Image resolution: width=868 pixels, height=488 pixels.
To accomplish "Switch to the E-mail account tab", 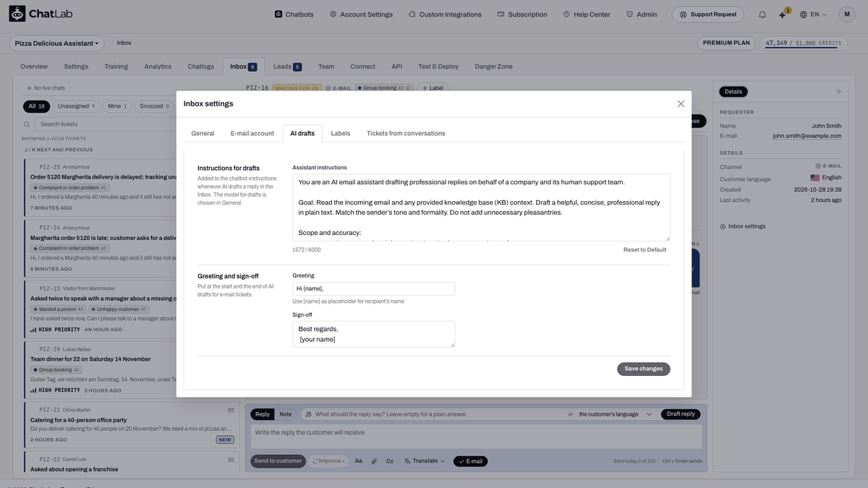I will pyautogui.click(x=252, y=134).
